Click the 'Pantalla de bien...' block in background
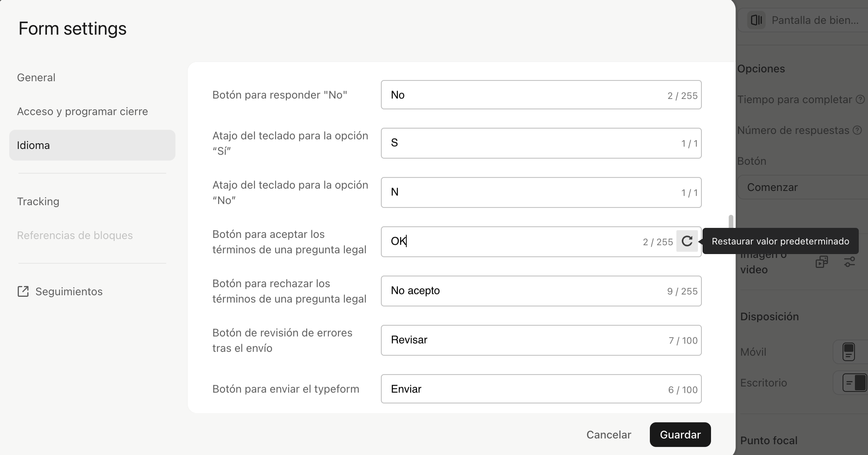 click(803, 20)
